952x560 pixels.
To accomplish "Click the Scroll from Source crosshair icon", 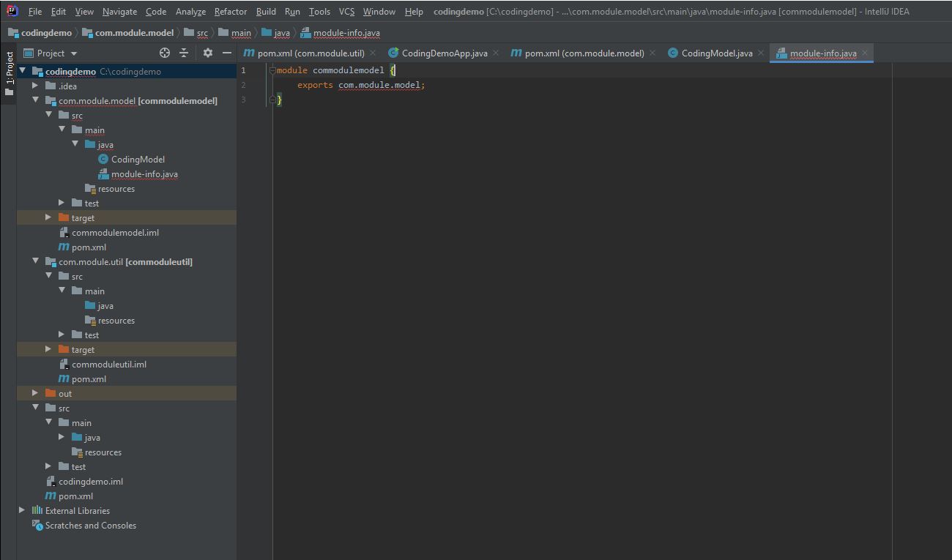I will click(x=165, y=53).
